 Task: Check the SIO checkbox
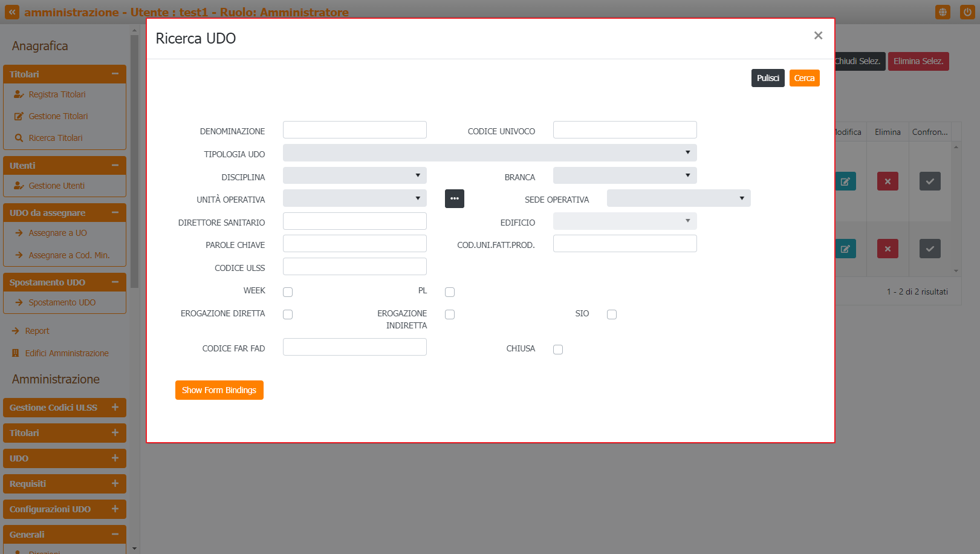click(x=612, y=314)
